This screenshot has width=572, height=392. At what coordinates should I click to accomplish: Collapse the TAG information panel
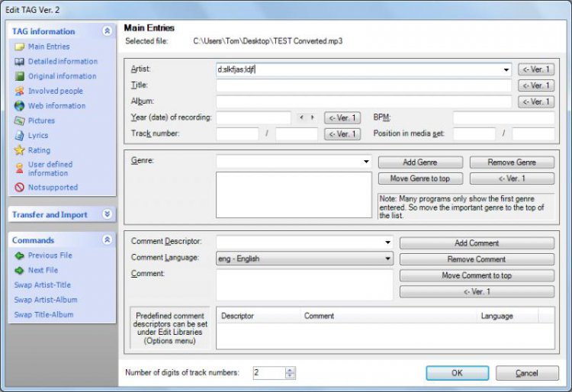107,31
